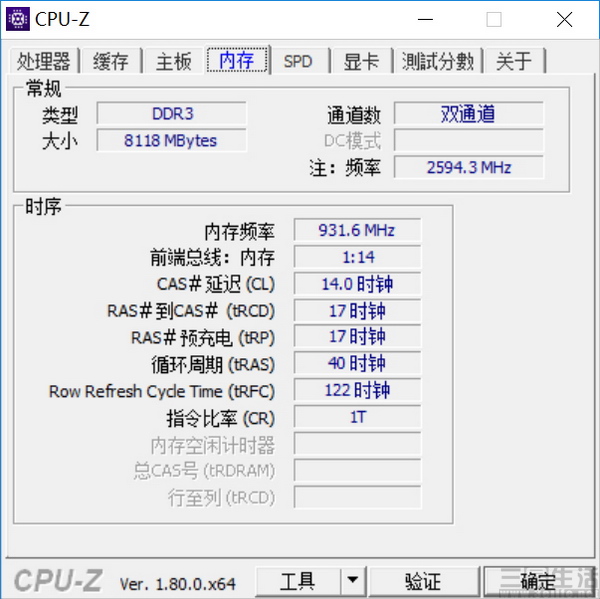Click the empty 总CAS号 (tRDRAM) field

pyautogui.click(x=357, y=470)
